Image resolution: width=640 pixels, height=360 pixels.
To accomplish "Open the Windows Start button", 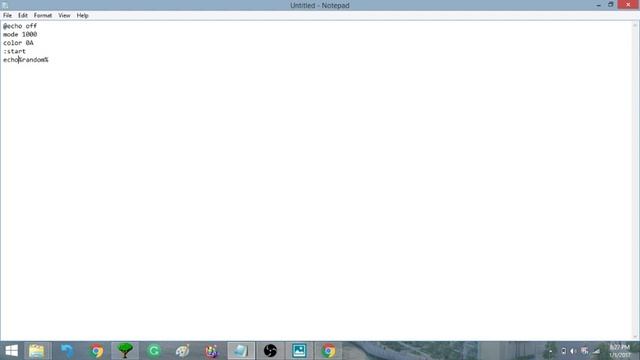I will click(11, 351).
